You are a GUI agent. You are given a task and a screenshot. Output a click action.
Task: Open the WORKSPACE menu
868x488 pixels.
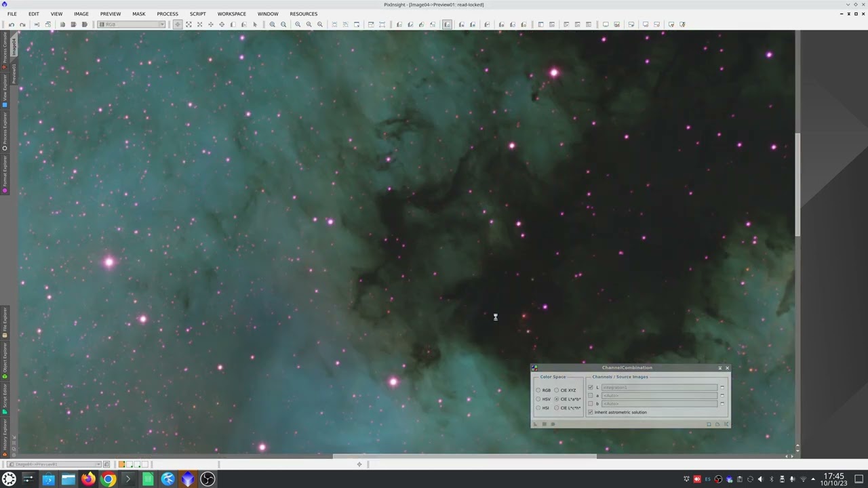[232, 14]
